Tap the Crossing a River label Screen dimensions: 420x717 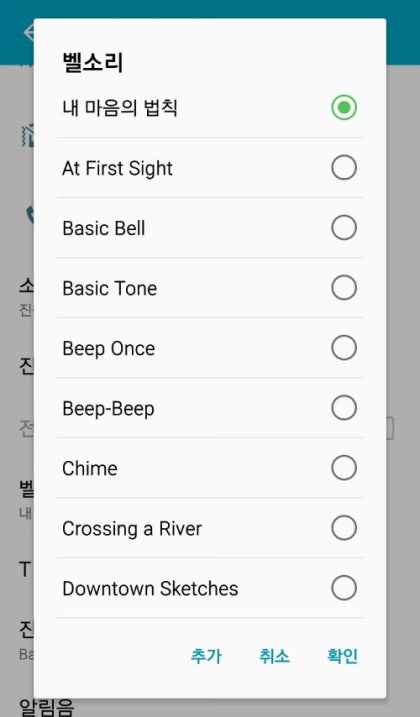[x=132, y=529]
